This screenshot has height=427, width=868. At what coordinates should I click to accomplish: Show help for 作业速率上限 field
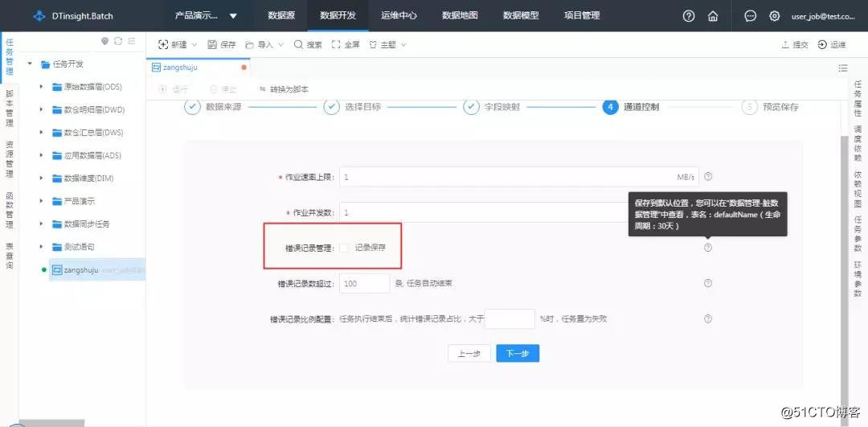click(708, 177)
